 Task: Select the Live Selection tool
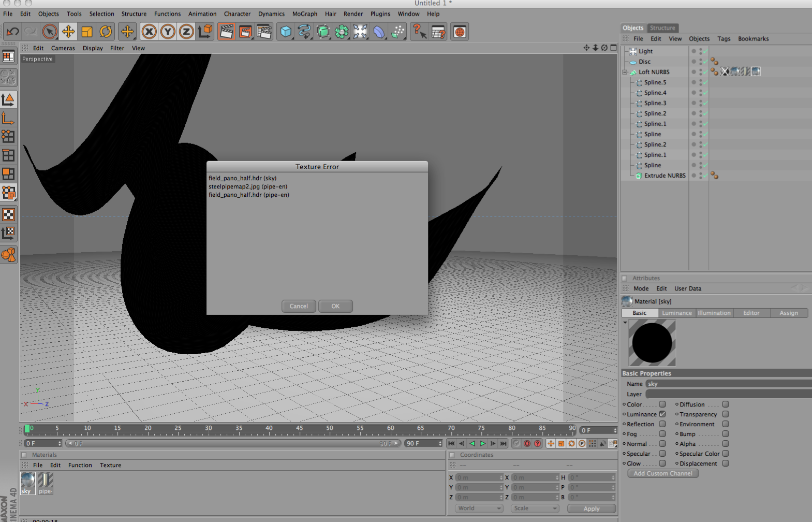50,32
